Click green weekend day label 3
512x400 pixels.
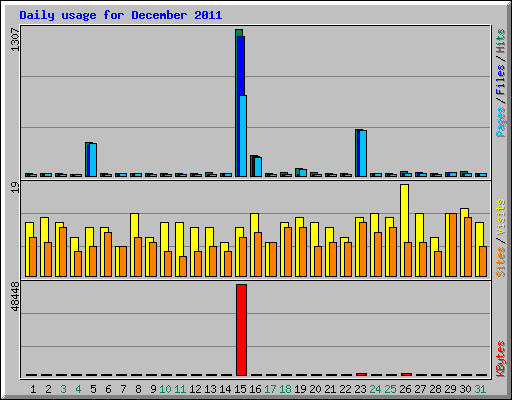coord(63,389)
